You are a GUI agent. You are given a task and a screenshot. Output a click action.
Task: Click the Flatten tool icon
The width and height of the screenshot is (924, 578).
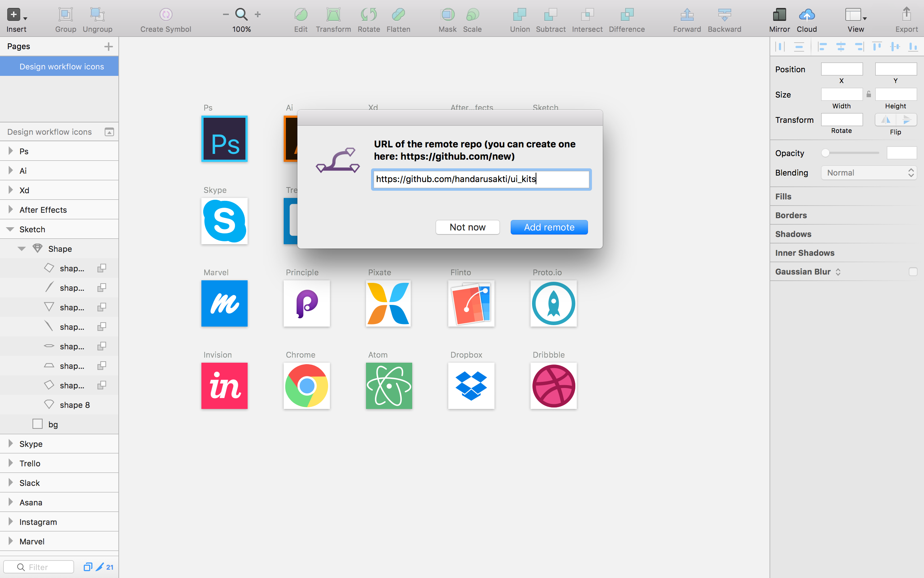tap(398, 14)
